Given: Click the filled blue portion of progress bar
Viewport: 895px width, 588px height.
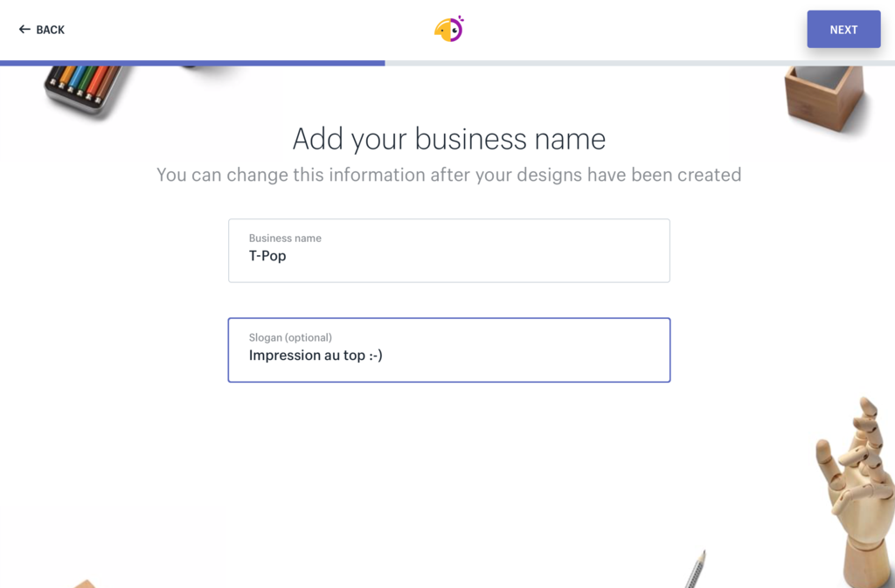Looking at the screenshot, I should point(192,63).
